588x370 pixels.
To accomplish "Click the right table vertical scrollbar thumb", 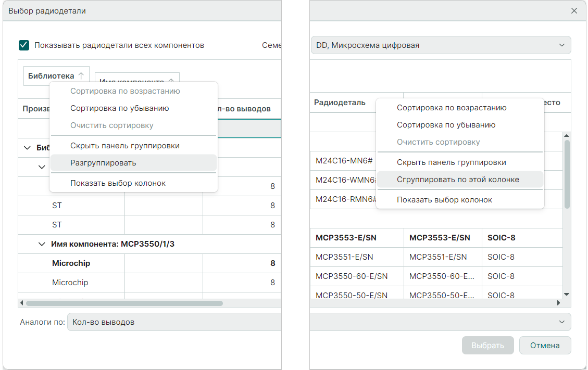I will click(567, 174).
